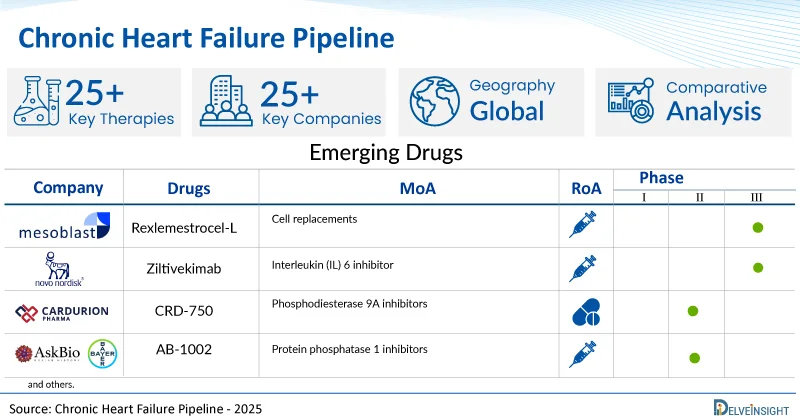Select the Phase III dot for Rexlemestrocel-L
800x420 pixels.
(x=757, y=228)
